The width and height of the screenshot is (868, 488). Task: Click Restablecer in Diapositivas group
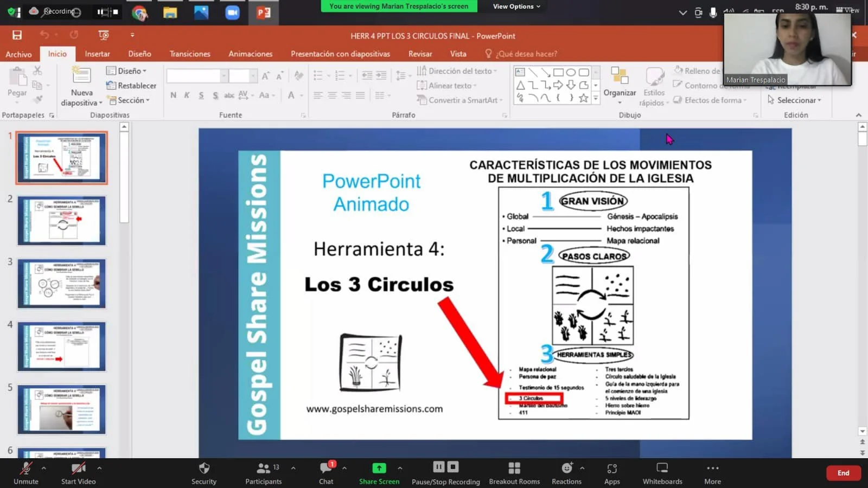point(131,86)
